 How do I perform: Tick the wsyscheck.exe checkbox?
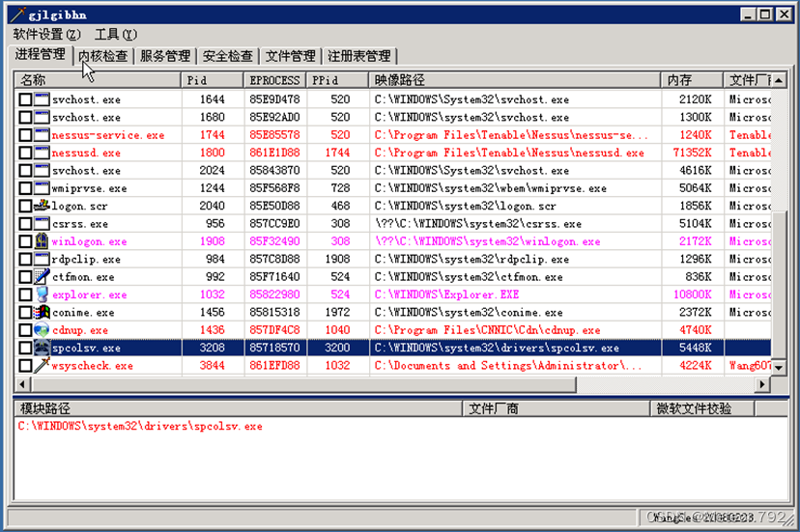(x=25, y=365)
